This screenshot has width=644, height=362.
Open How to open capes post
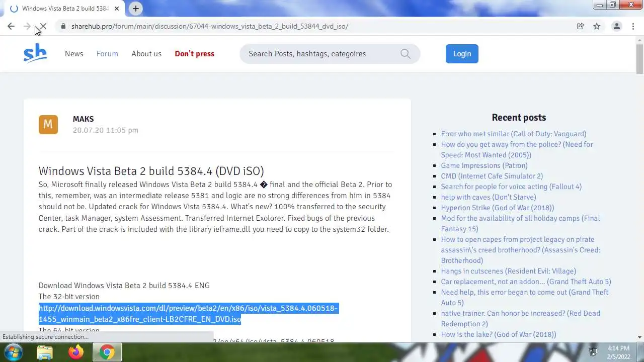point(521,250)
